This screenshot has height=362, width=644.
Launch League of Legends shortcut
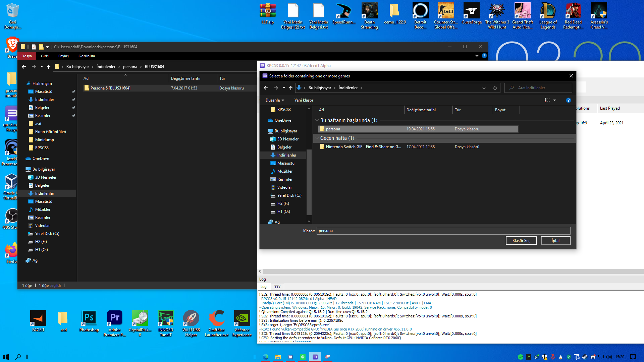point(548,16)
